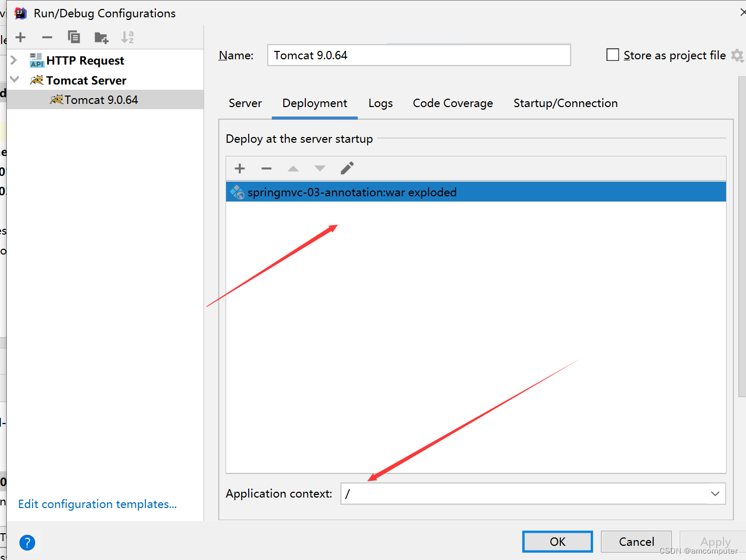Click the right-side vertical scrollbar
The width and height of the screenshot is (746, 560).
[x=742, y=236]
